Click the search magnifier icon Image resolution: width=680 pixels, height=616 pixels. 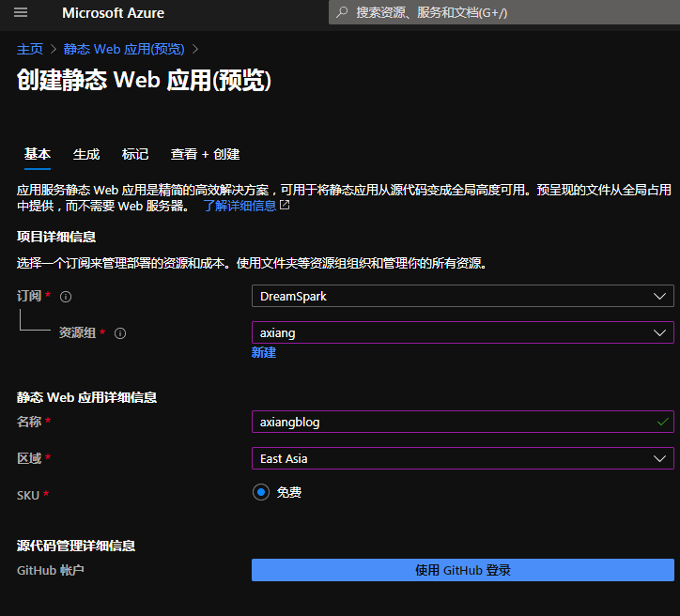tap(342, 12)
